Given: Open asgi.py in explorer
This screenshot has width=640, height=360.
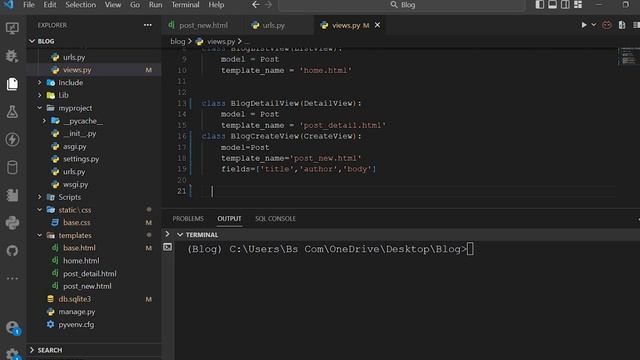Looking at the screenshot, I should (x=74, y=146).
